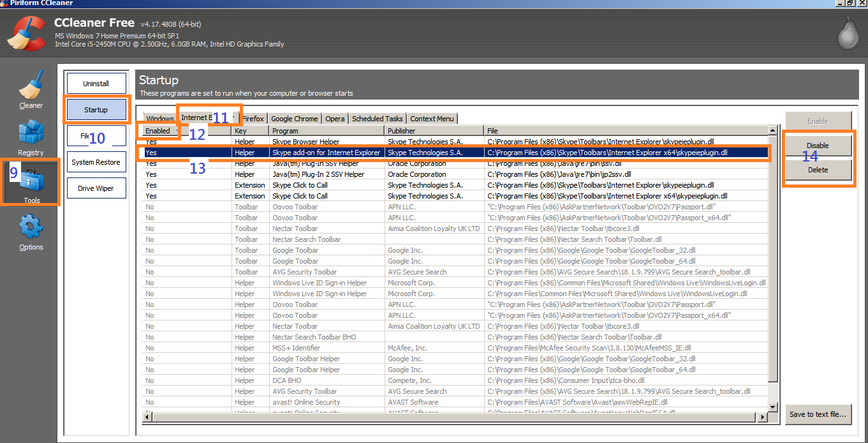Screen dimensions: 868x443
Task: Disable the selected startup entry
Action: [818, 146]
